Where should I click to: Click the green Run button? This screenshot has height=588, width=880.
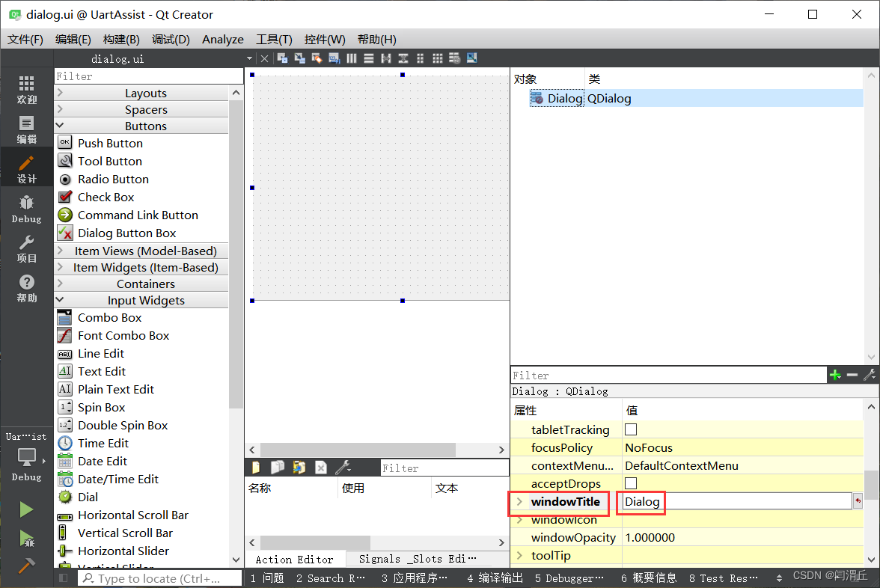(26, 509)
